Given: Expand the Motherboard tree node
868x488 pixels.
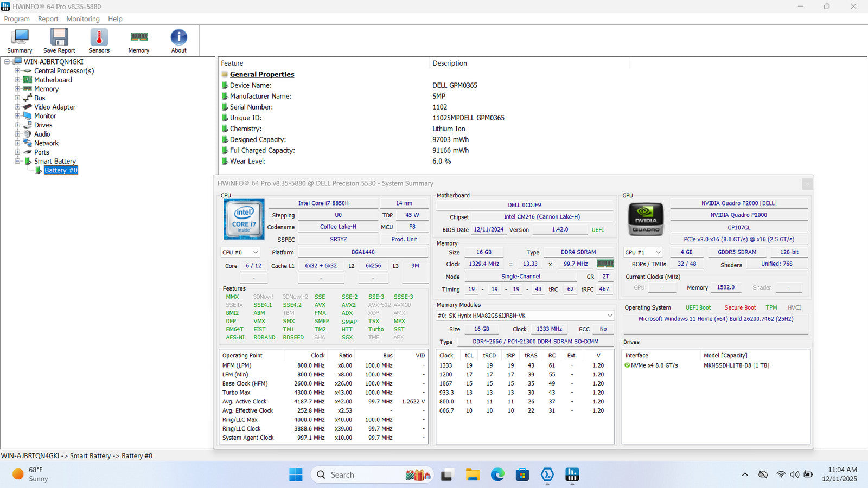Looking at the screenshot, I should [x=17, y=80].
